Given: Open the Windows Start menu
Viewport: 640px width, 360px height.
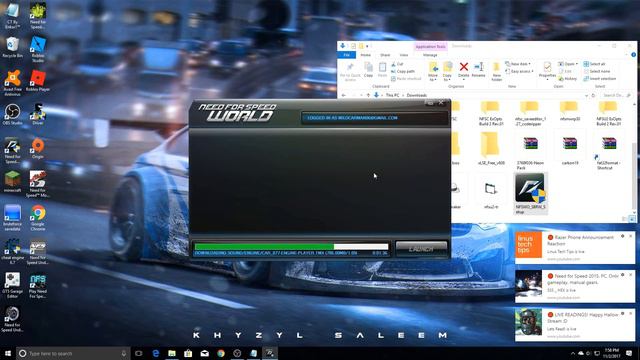Looking at the screenshot, I should [x=8, y=353].
